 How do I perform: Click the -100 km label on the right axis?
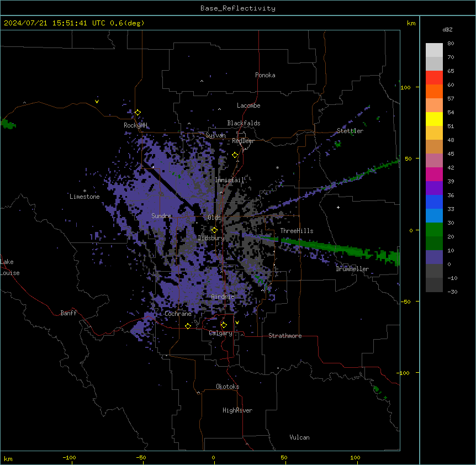(x=404, y=373)
